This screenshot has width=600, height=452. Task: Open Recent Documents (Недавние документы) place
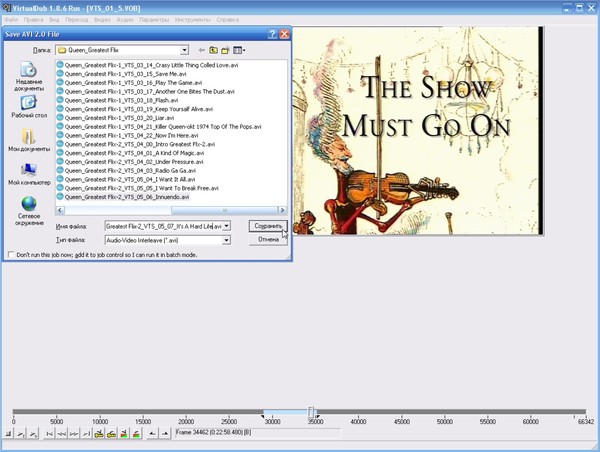coord(29,76)
